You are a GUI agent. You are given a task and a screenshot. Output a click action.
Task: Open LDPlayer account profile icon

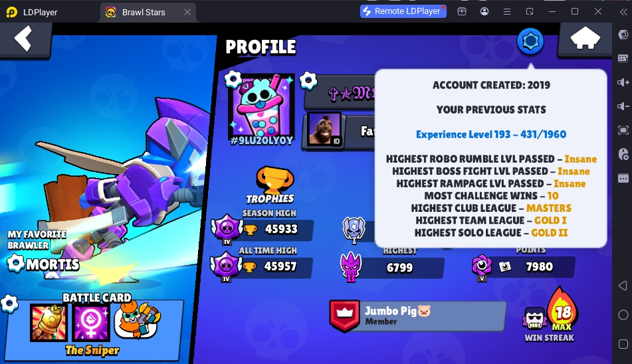[484, 12]
